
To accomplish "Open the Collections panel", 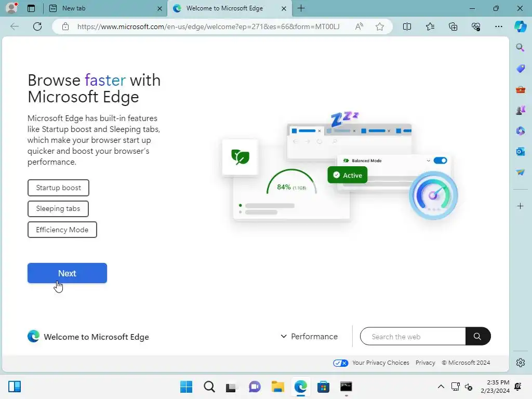I will pos(453,26).
